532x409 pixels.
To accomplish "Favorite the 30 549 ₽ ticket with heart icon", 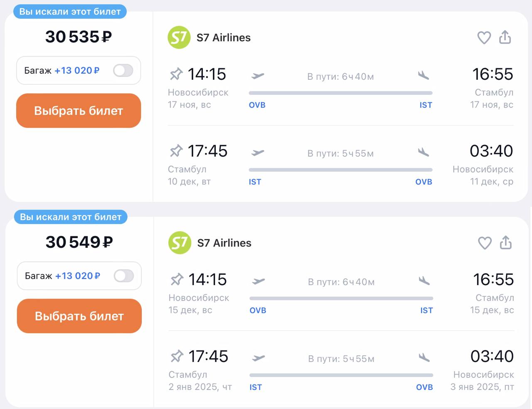I will pyautogui.click(x=485, y=243).
